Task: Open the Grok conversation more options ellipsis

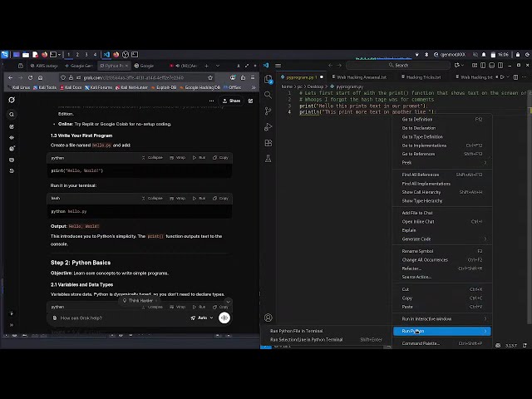Action: tap(211, 101)
